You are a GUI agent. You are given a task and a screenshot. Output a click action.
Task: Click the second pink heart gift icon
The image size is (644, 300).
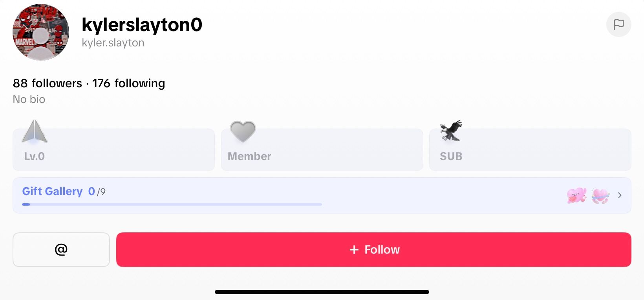(600, 195)
